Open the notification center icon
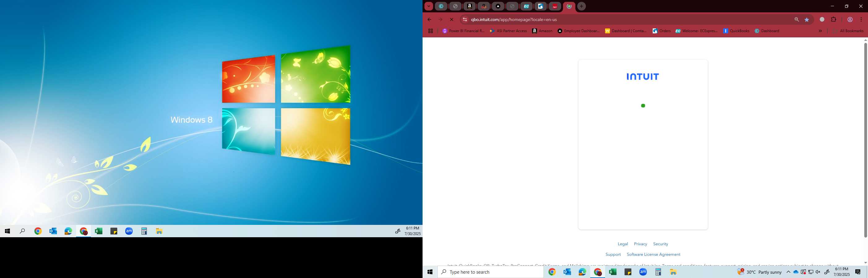 coord(858,272)
